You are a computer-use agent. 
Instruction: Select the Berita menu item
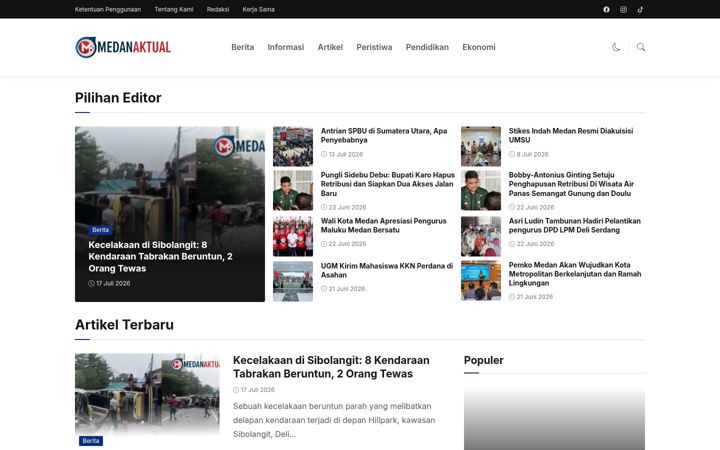click(x=242, y=47)
